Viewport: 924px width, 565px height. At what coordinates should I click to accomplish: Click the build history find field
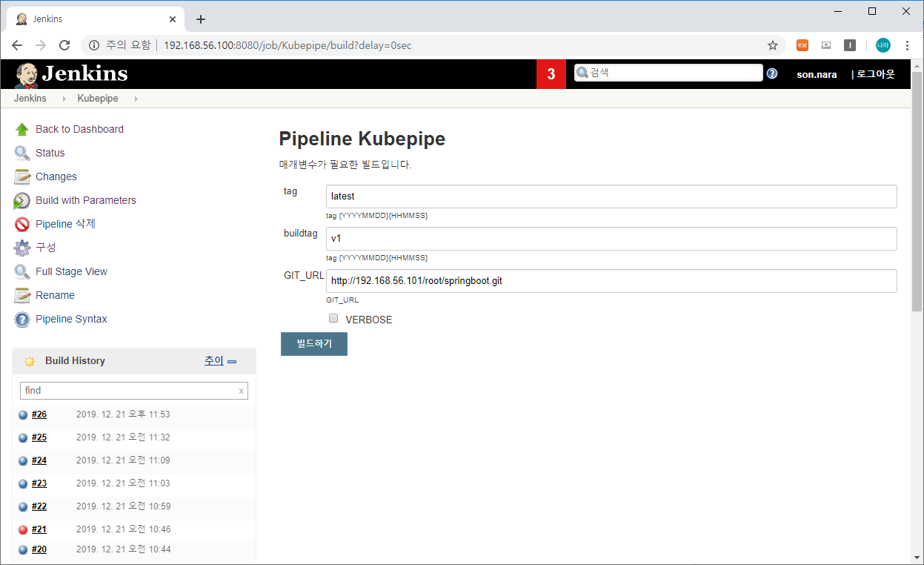[134, 391]
